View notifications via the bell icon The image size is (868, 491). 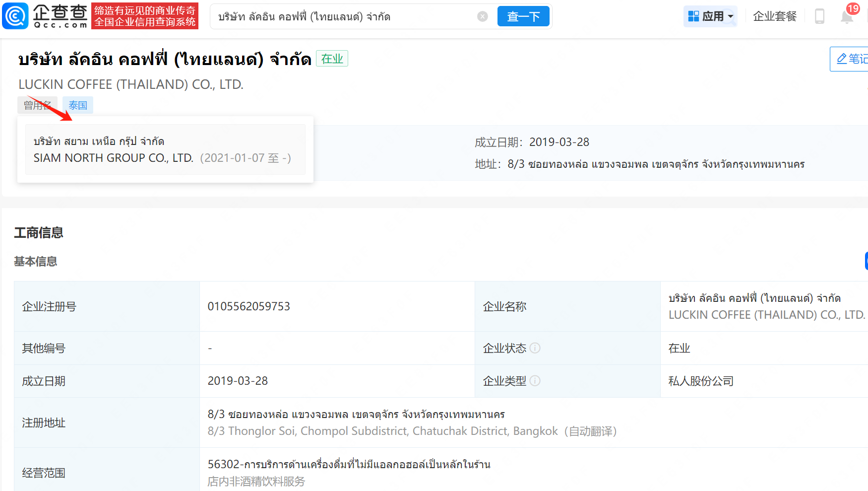[x=847, y=17]
